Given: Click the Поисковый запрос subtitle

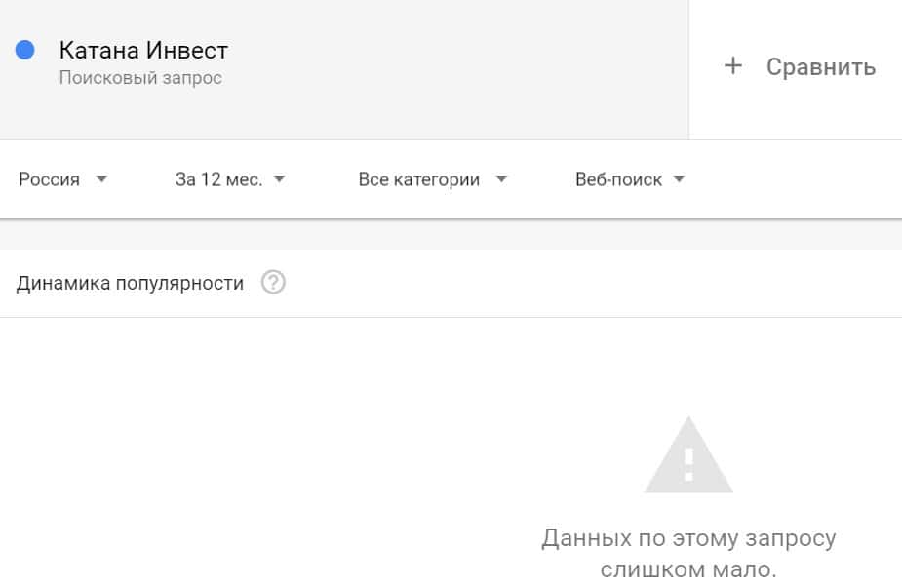Looking at the screenshot, I should (x=140, y=78).
